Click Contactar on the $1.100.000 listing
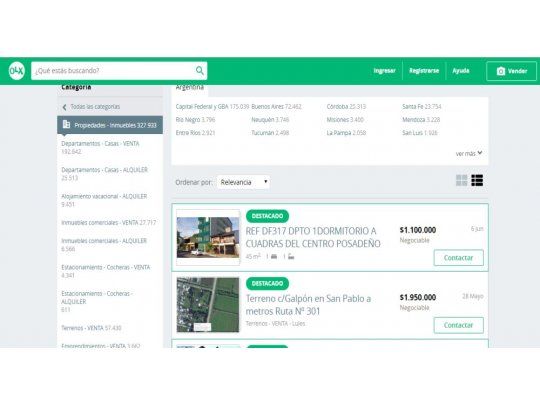Viewport: 540px width, 405px height. (x=458, y=258)
